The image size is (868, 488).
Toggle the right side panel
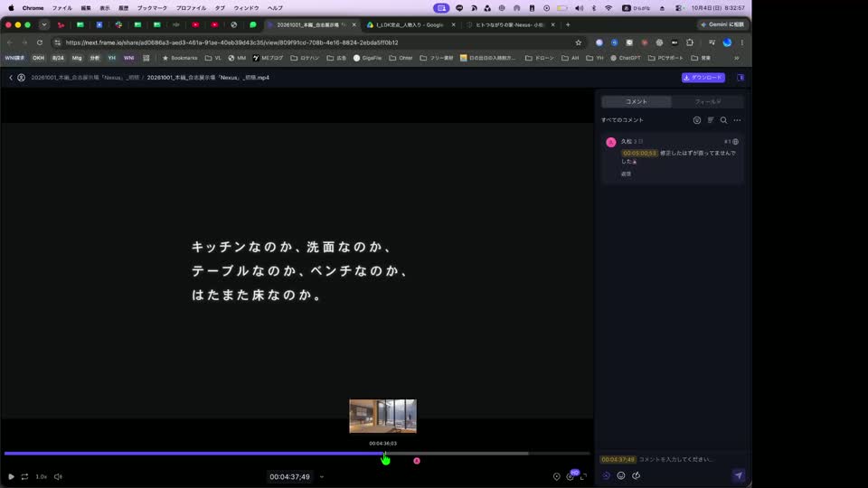click(741, 78)
